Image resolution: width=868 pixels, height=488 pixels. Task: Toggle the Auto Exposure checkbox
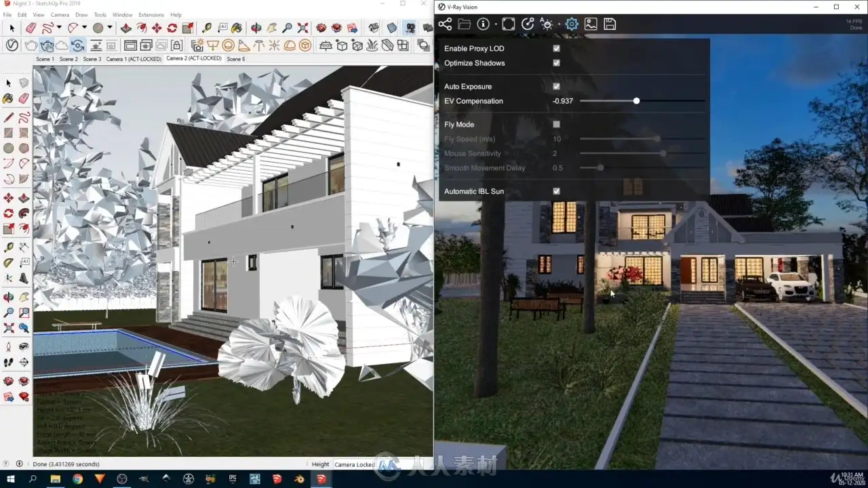(x=557, y=87)
